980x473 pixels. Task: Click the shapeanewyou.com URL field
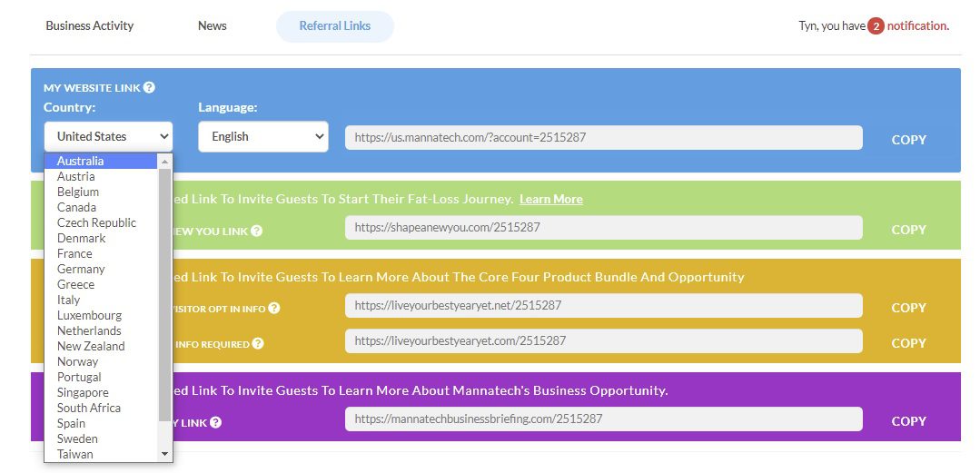(x=604, y=228)
